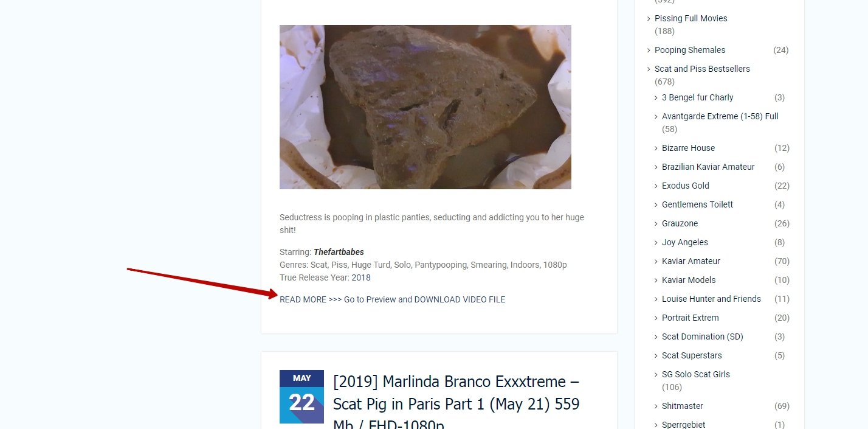The width and height of the screenshot is (868, 429).
Task: Click the arrow icon beside Shitmaster
Action: pyautogui.click(x=656, y=406)
